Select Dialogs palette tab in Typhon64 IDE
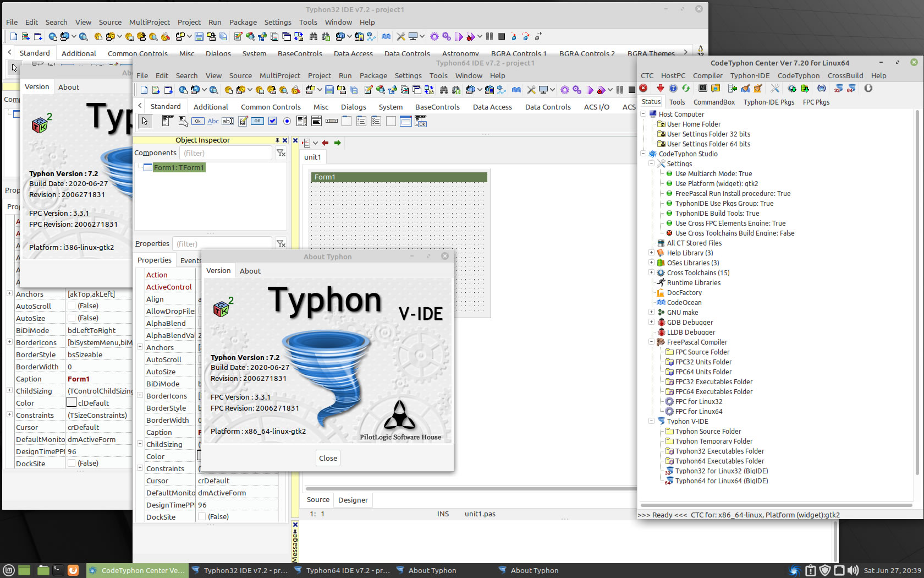This screenshot has height=578, width=924. [354, 107]
